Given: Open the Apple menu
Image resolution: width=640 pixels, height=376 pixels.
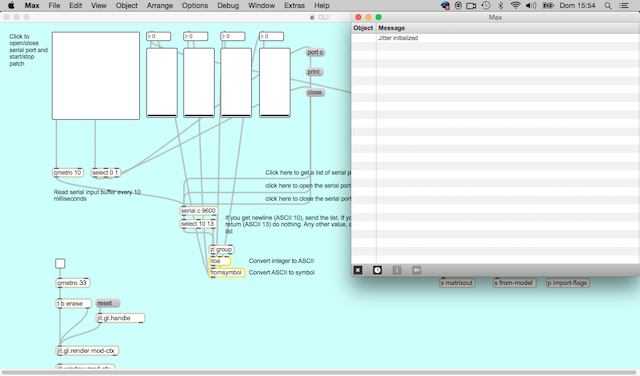Looking at the screenshot, I should 11,5.
